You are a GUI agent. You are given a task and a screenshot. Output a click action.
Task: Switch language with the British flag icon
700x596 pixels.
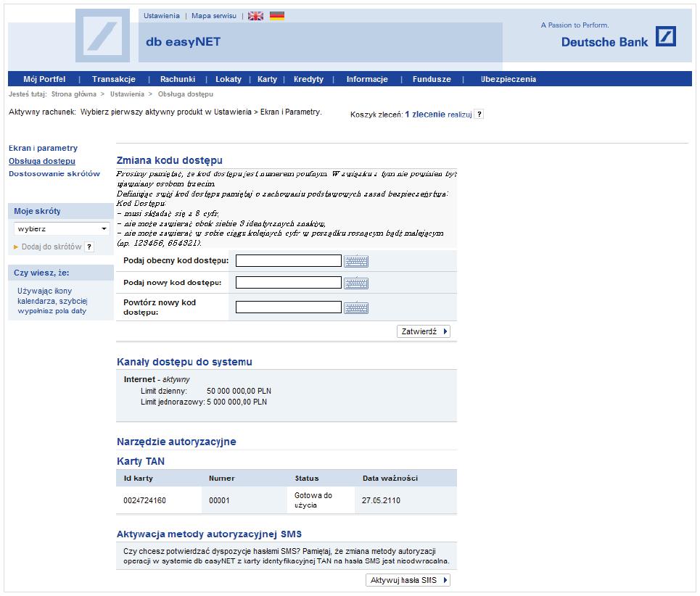pyautogui.click(x=255, y=16)
